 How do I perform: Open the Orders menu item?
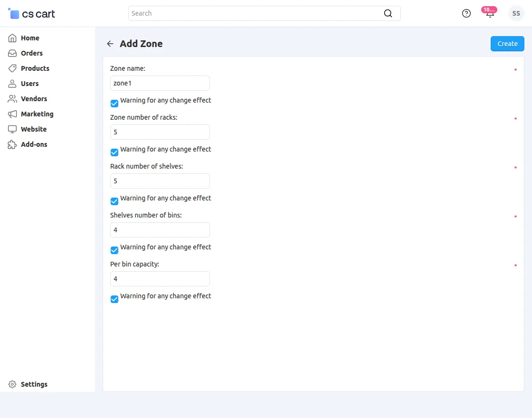[x=32, y=53]
